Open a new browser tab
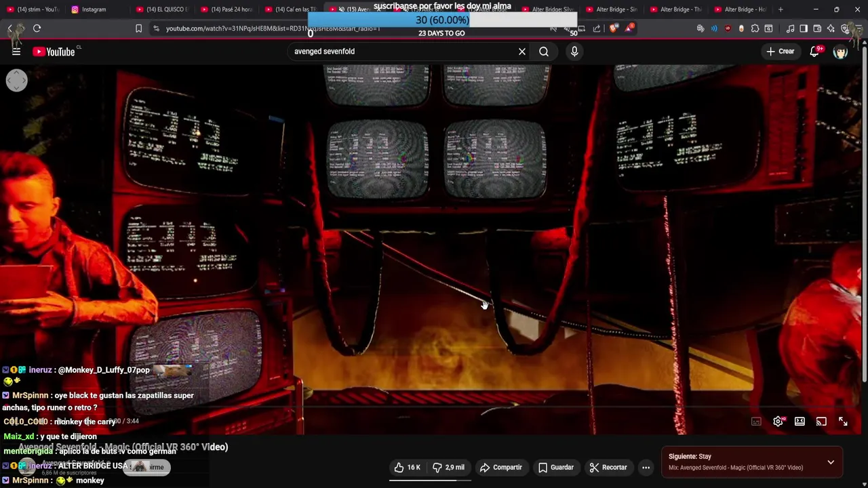868x488 pixels. (x=781, y=9)
